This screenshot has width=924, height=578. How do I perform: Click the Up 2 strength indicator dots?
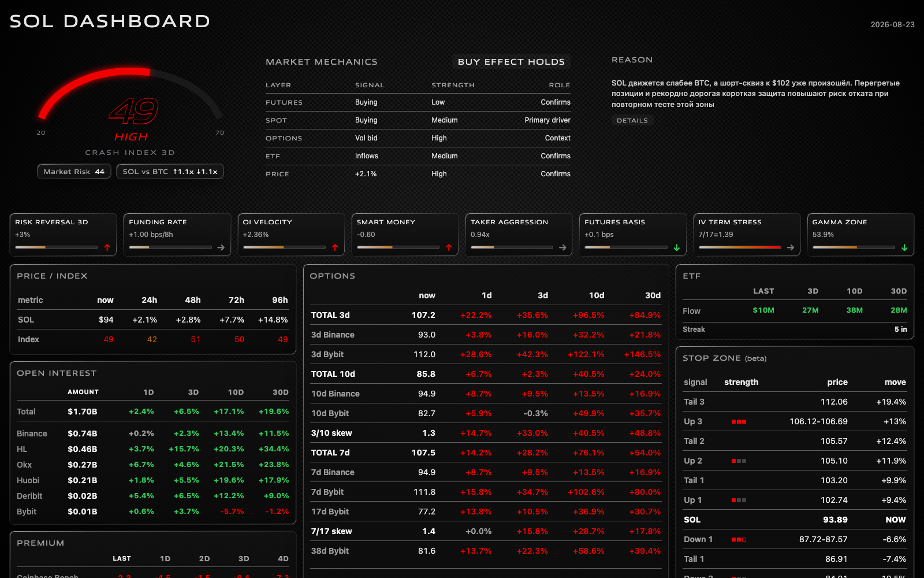tap(739, 461)
